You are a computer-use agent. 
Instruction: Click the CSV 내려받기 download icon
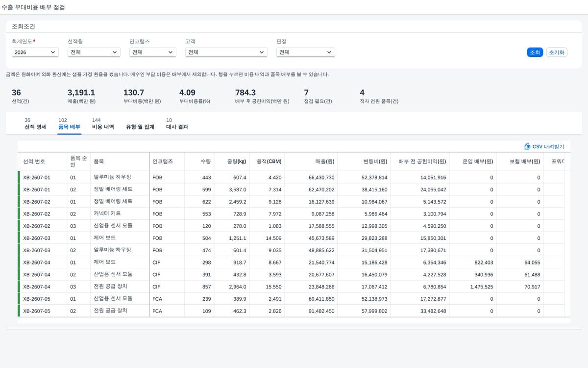(x=527, y=147)
